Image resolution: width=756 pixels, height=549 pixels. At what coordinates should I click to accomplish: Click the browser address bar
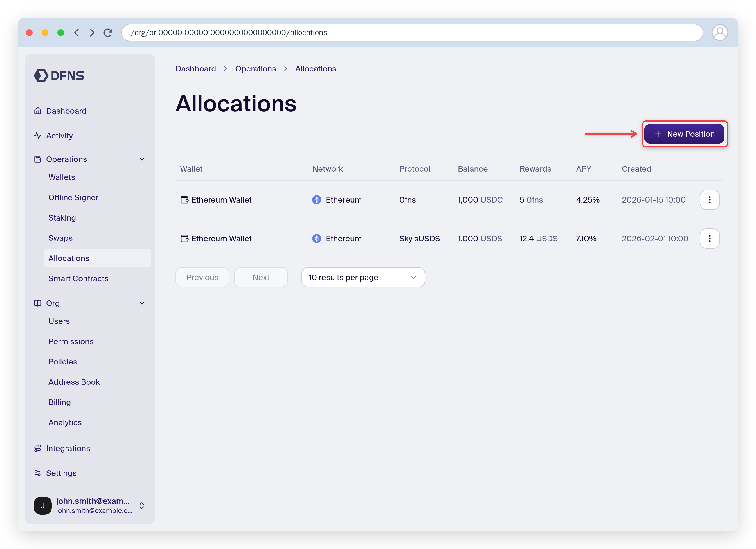tap(412, 33)
